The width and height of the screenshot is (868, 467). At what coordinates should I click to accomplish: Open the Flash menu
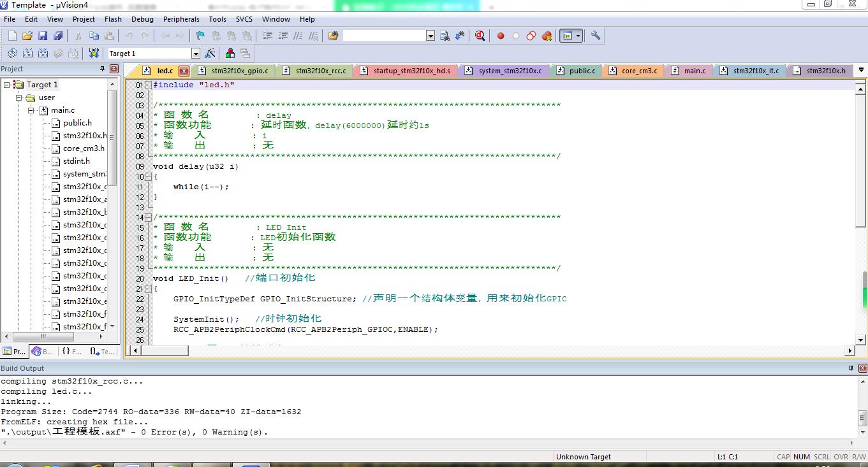[113, 19]
